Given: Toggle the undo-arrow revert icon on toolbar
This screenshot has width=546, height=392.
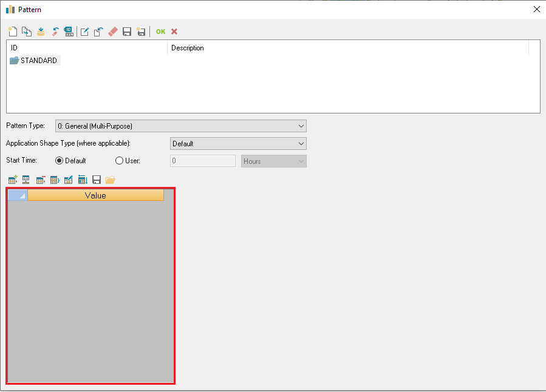Looking at the screenshot, I should click(x=55, y=31).
